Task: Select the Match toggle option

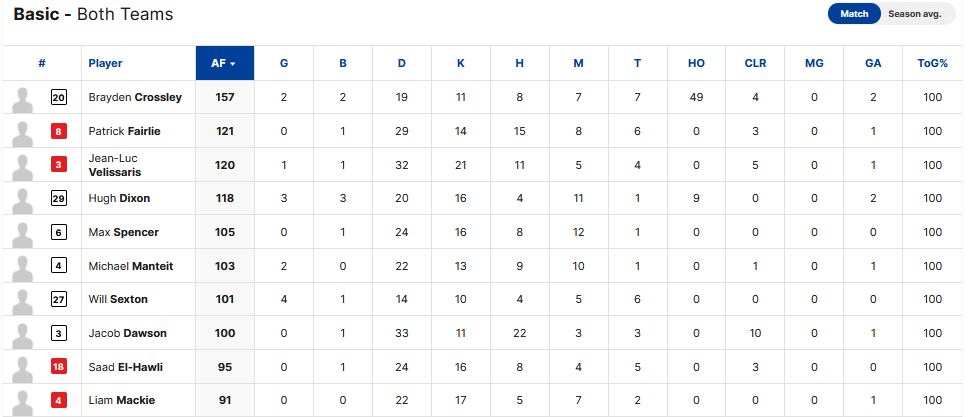Action: point(854,14)
